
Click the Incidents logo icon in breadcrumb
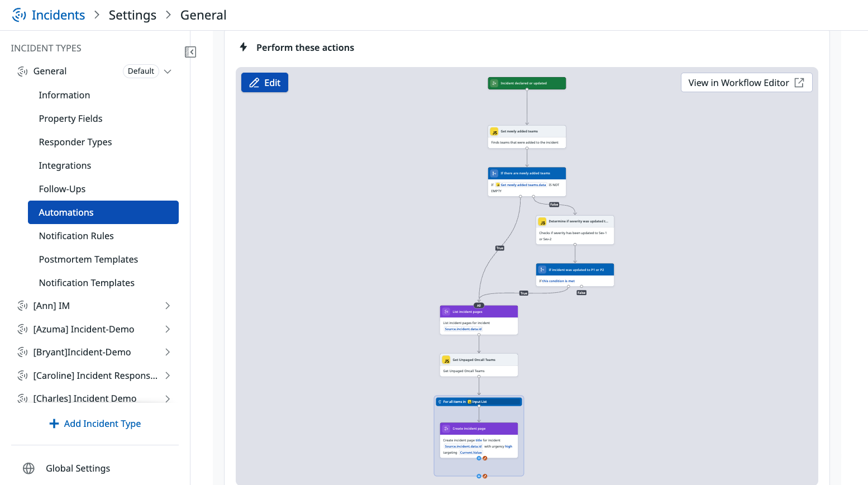tap(19, 15)
